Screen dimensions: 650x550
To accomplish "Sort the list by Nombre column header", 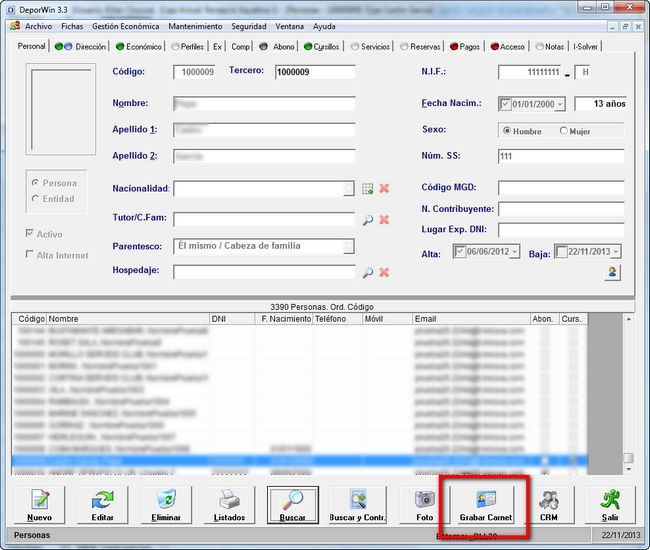I will [128, 319].
